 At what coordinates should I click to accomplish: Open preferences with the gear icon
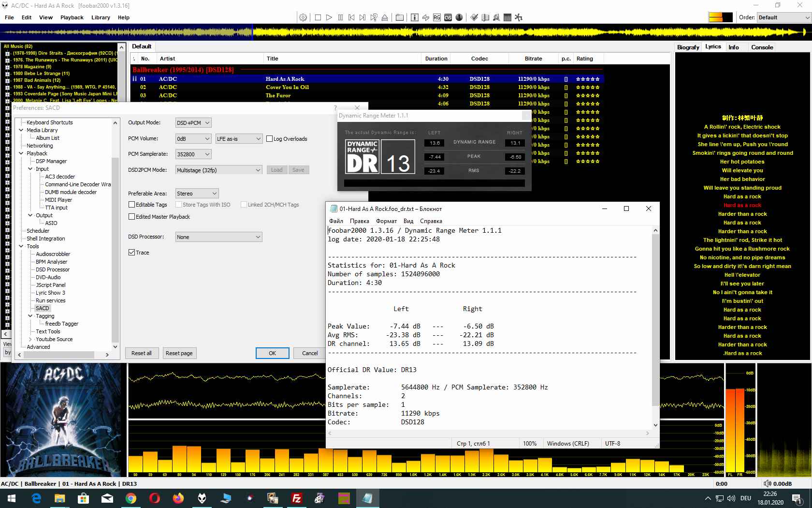[303, 17]
